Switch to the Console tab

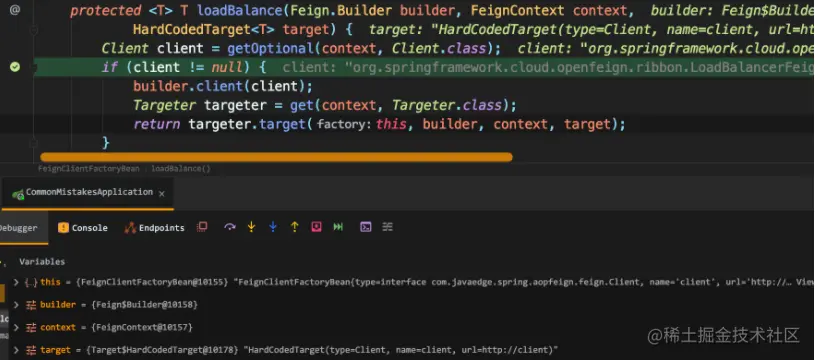tap(83, 228)
